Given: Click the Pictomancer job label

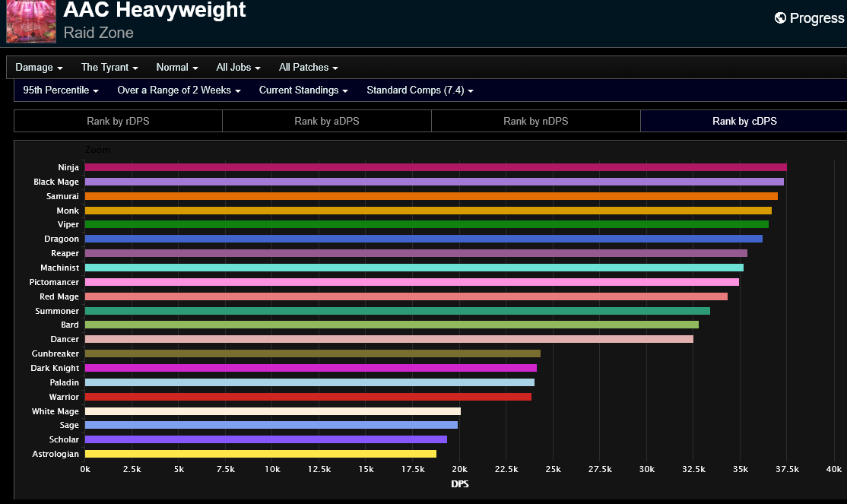Looking at the screenshot, I should (x=54, y=282).
